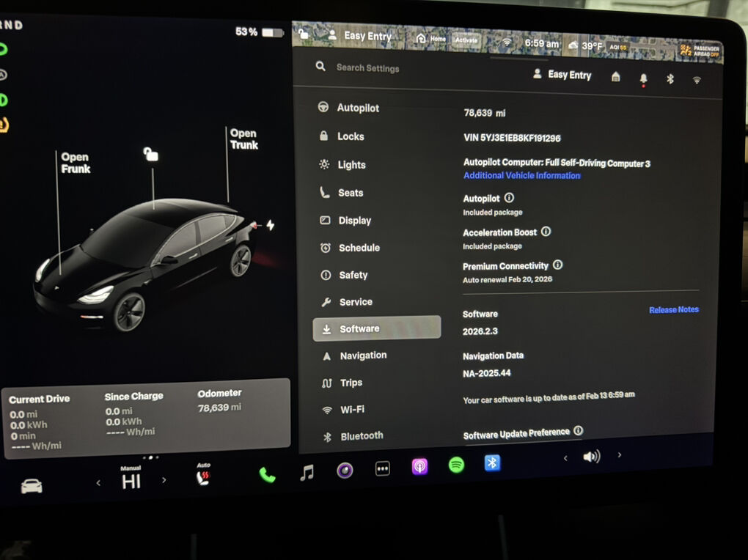Viewport: 748px width, 560px height.
Task: Toggle the door lock icon above car
Action: pos(150,154)
